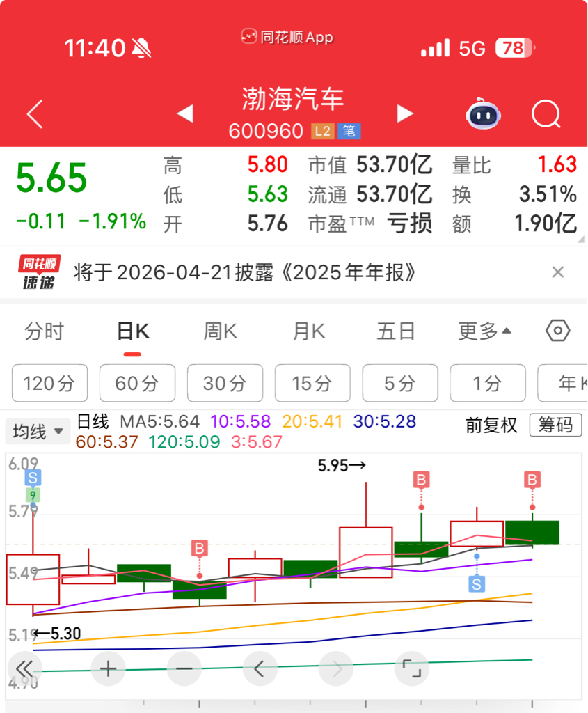Tap the B marker near 5.49 level
The image size is (588, 713).
click(x=200, y=549)
